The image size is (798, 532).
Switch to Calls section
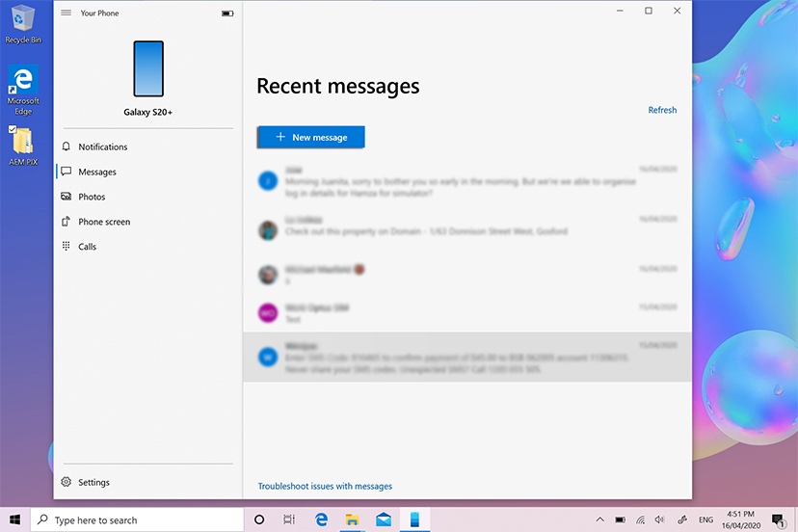pyautogui.click(x=147, y=247)
